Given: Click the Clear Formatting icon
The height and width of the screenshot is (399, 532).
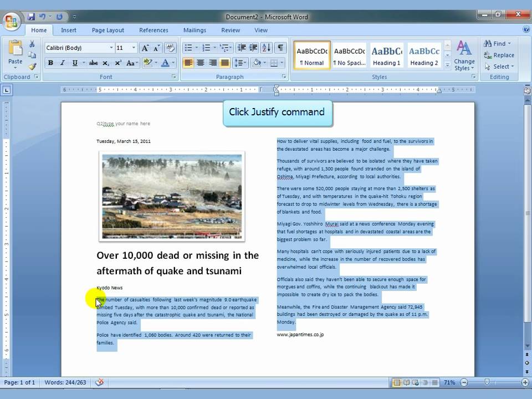Looking at the screenshot, I should click(170, 48).
